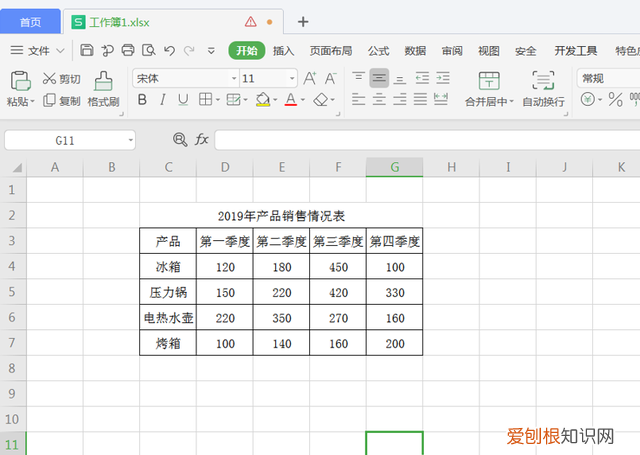This screenshot has height=455, width=640.
Task: Toggle Bold formatting
Action: click(142, 99)
